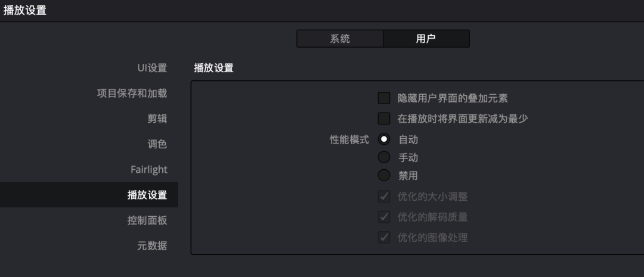Image resolution: width=644 pixels, height=277 pixels.
Task: Check 在播放时将界面更新减为最少 box
Action: point(384,119)
